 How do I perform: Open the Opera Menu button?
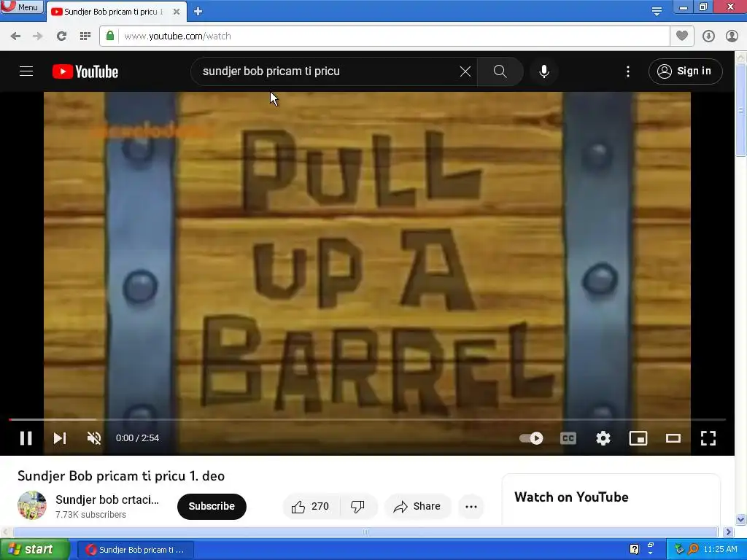click(22, 7)
